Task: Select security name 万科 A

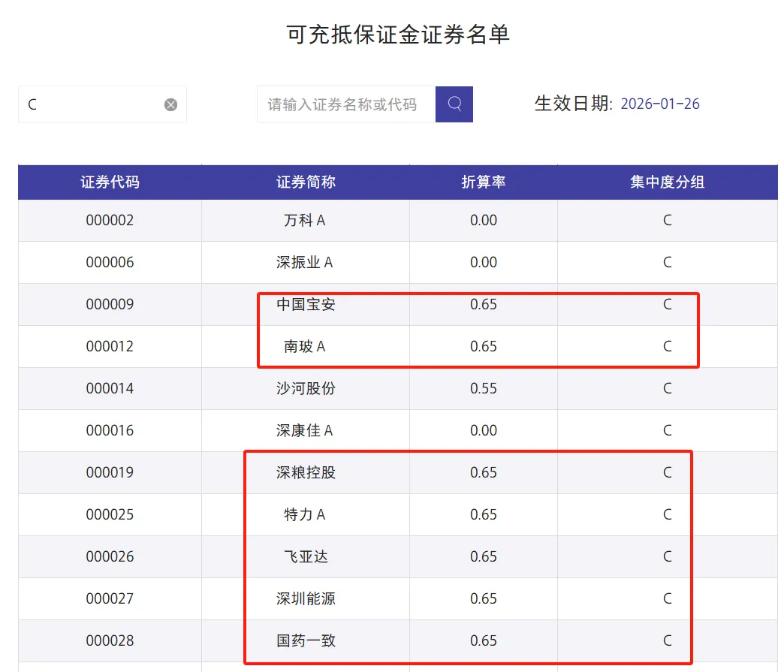Action: 304,220
